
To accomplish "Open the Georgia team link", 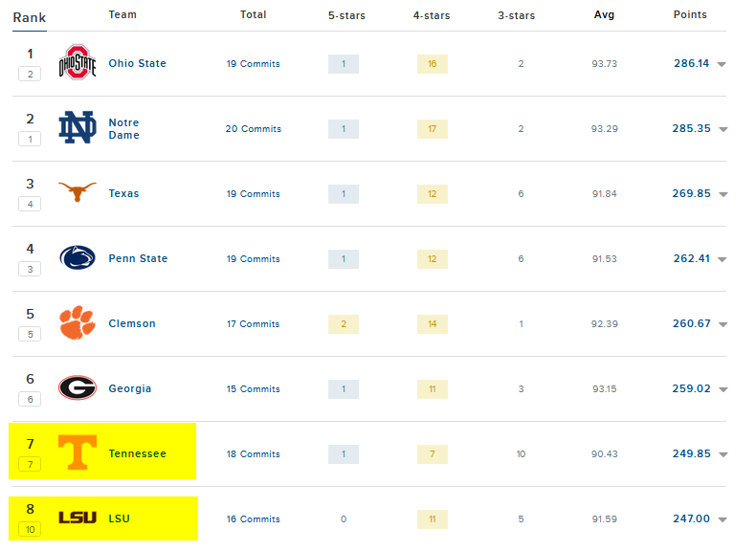I will (x=130, y=388).
